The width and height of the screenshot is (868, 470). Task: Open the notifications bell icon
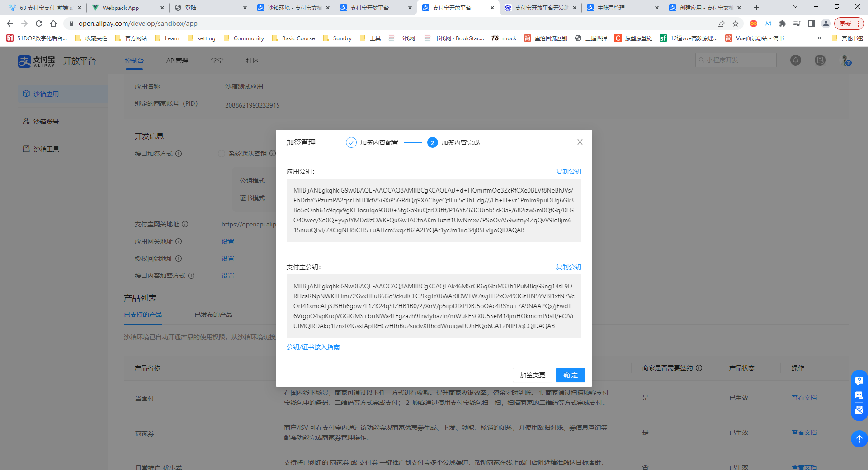pos(796,60)
